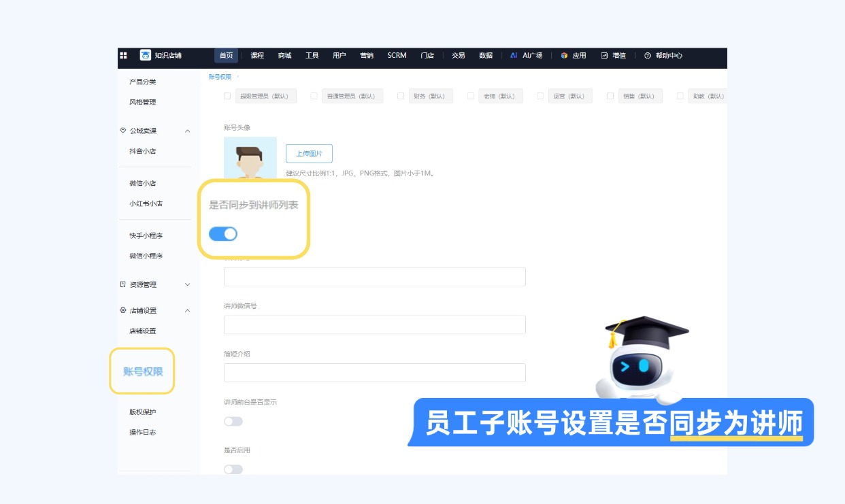Select the 运营 (默认) role checkbox
This screenshot has height=504, width=845.
click(x=540, y=96)
